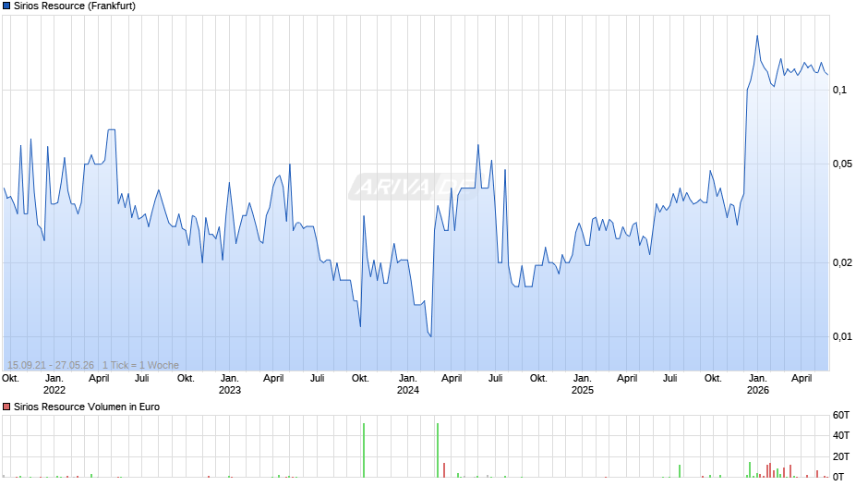Click the date range '15.09.21 - 27.05.26'
868x486 pixels.
click(51, 365)
